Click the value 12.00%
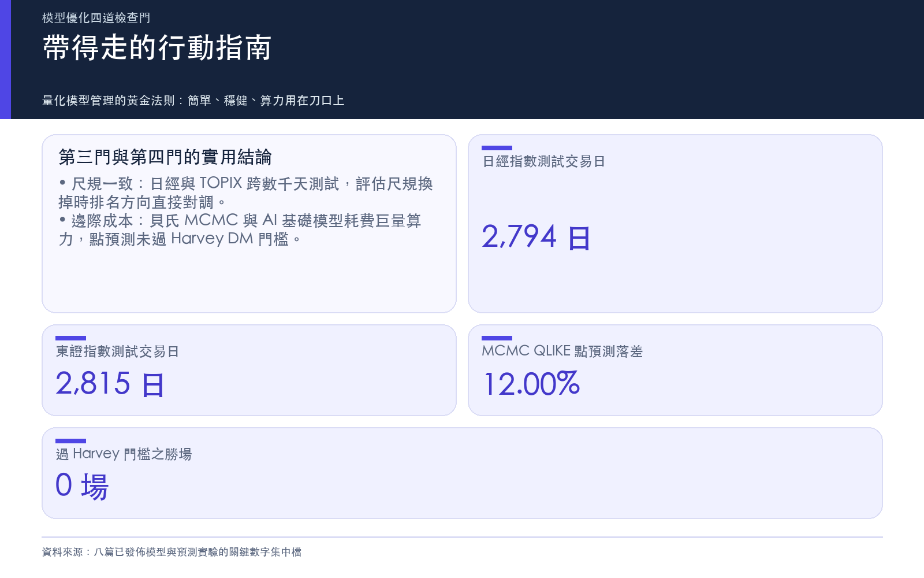This screenshot has height=578, width=924. click(531, 384)
